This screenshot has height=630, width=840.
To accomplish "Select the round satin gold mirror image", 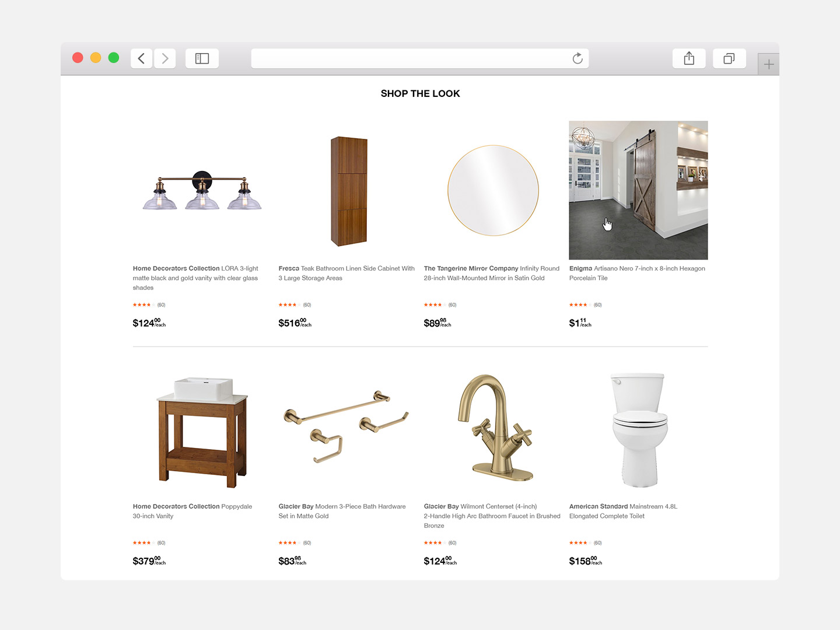I will click(493, 190).
